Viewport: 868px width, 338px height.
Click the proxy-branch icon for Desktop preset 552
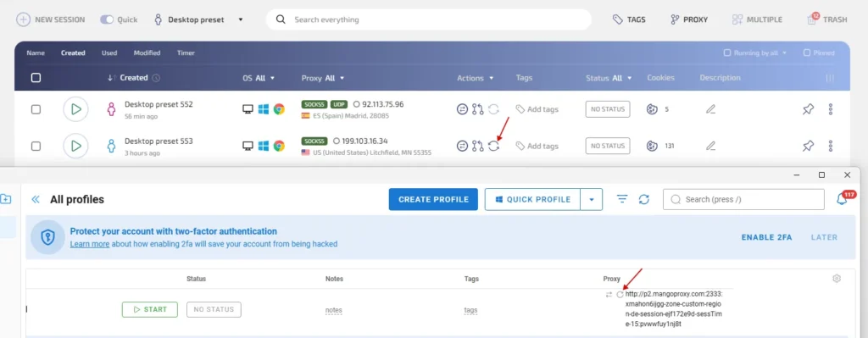pyautogui.click(x=478, y=109)
